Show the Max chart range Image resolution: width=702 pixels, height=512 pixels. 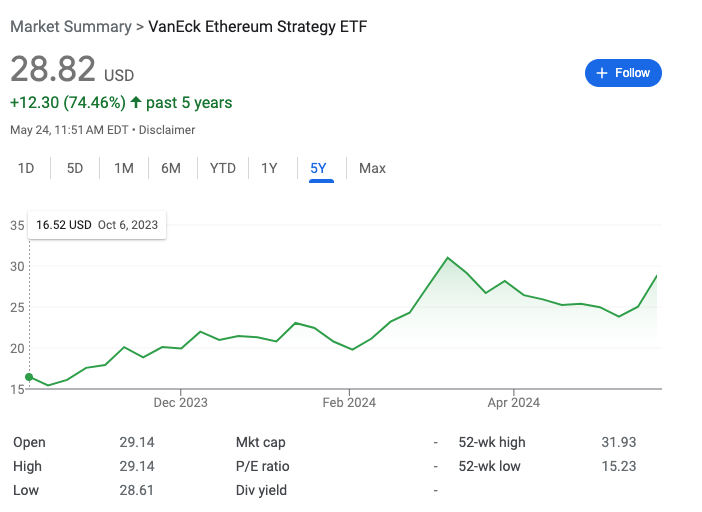point(372,168)
